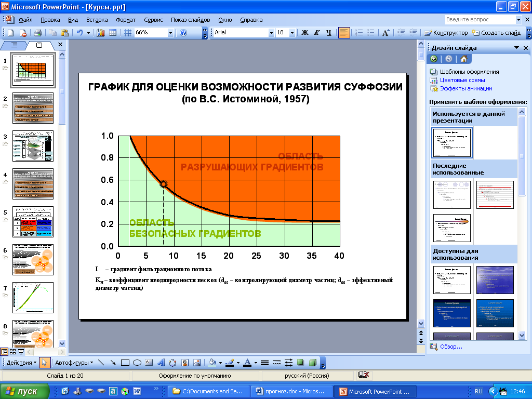Click the Paste clipboard icon

[64, 33]
